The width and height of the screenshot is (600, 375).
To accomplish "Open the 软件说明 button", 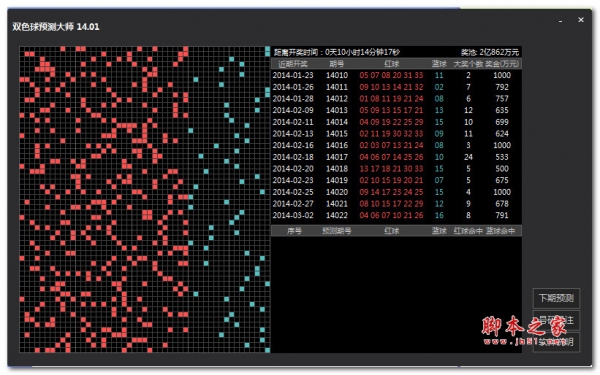I will [556, 342].
